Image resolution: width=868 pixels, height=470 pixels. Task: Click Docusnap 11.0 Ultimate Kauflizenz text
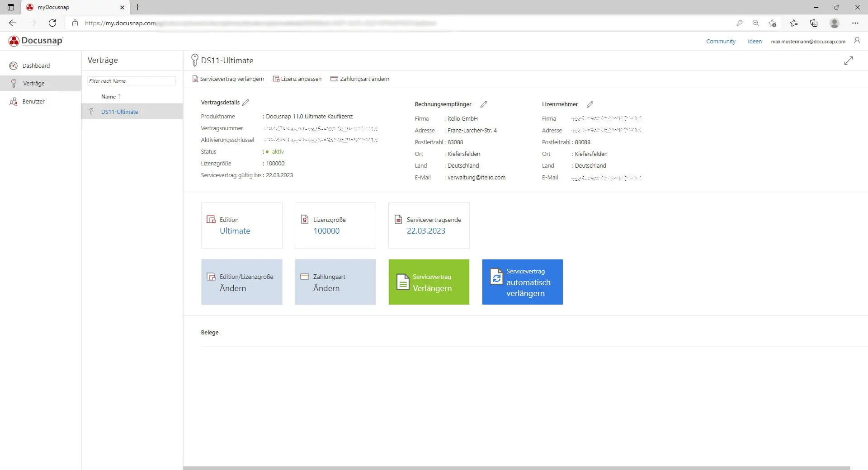pyautogui.click(x=309, y=117)
